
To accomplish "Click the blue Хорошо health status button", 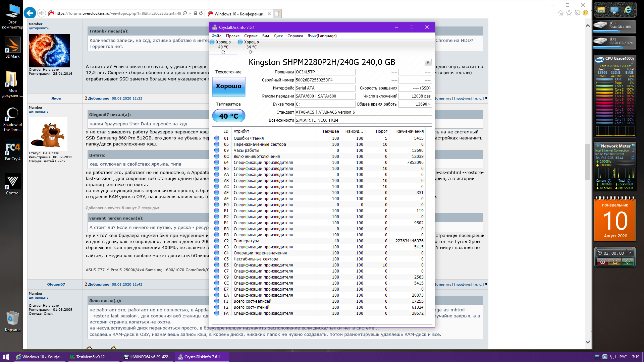I will [228, 86].
